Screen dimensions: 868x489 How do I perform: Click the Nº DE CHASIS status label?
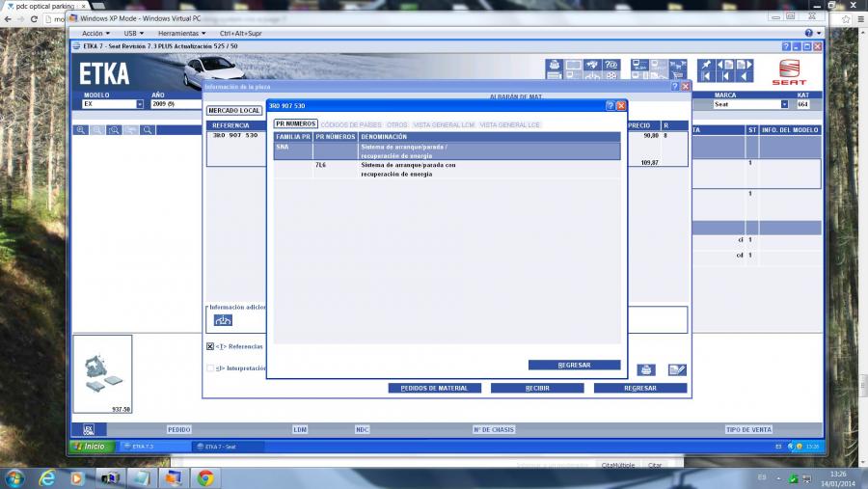click(x=493, y=430)
